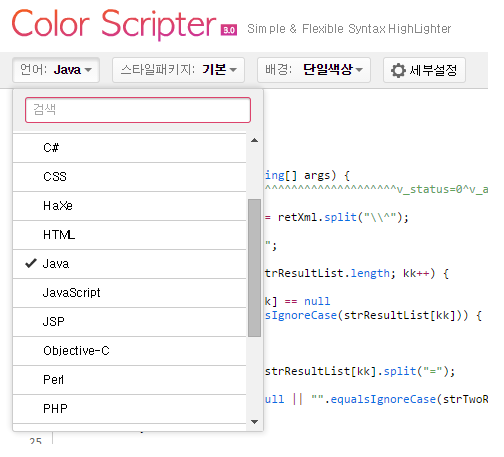Focus the 검색 search box
This screenshot has height=457, width=504.
(138, 110)
